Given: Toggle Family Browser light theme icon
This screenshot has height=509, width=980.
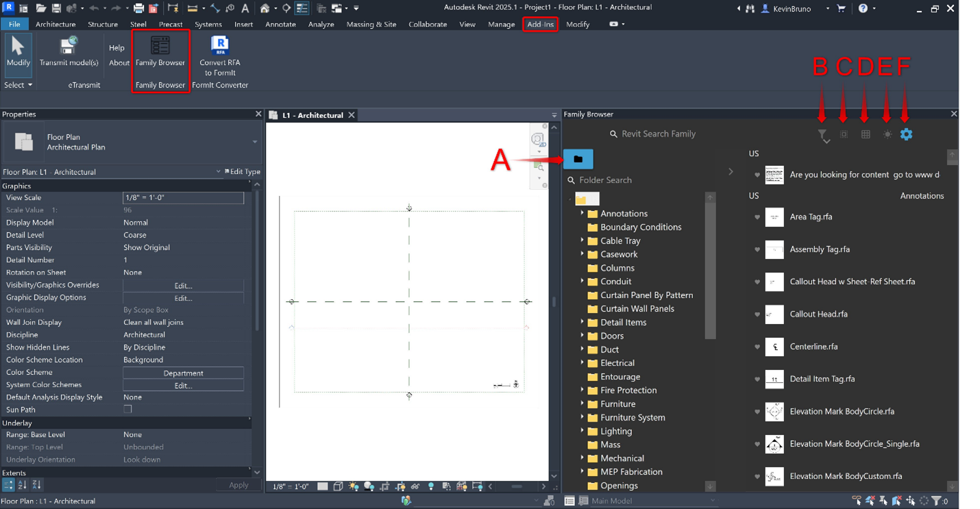Looking at the screenshot, I should coord(887,134).
